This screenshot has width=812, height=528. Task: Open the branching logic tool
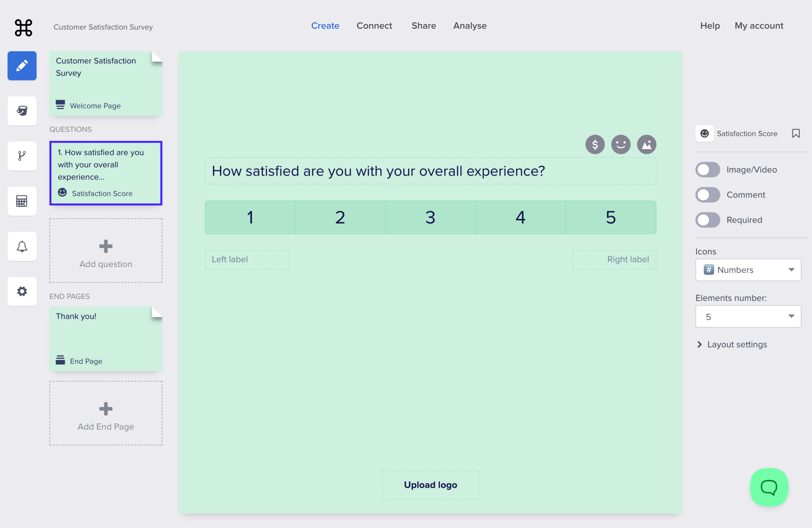22,156
